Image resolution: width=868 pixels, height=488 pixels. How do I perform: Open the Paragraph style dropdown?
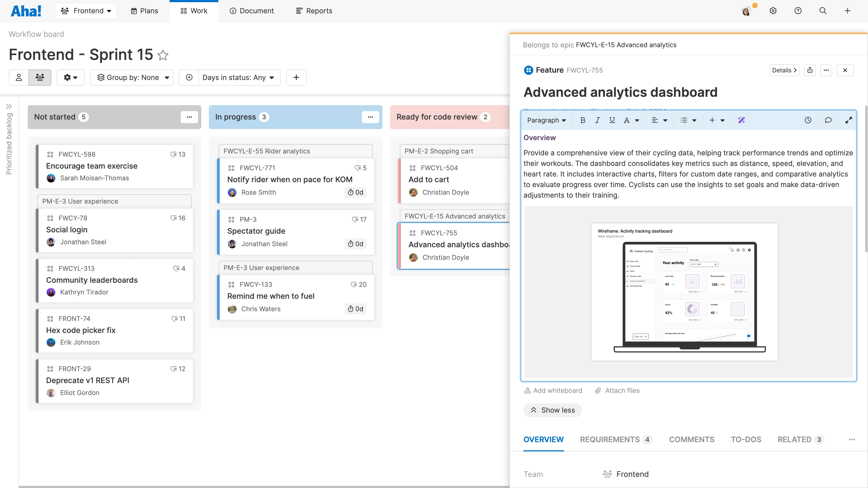[546, 120]
